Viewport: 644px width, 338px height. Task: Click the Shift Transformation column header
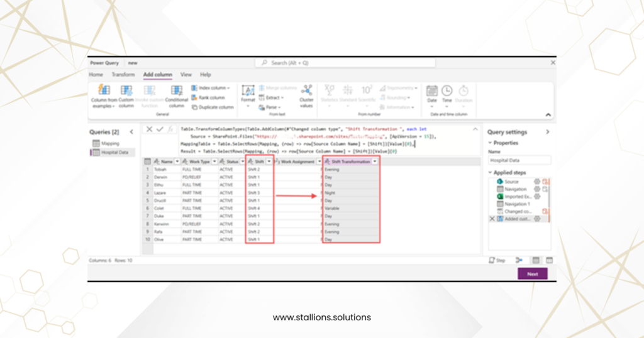(x=351, y=161)
